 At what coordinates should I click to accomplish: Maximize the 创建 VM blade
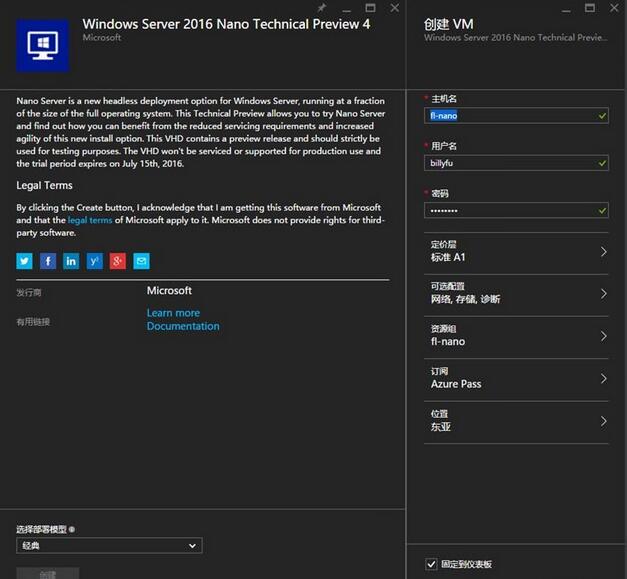[590, 8]
